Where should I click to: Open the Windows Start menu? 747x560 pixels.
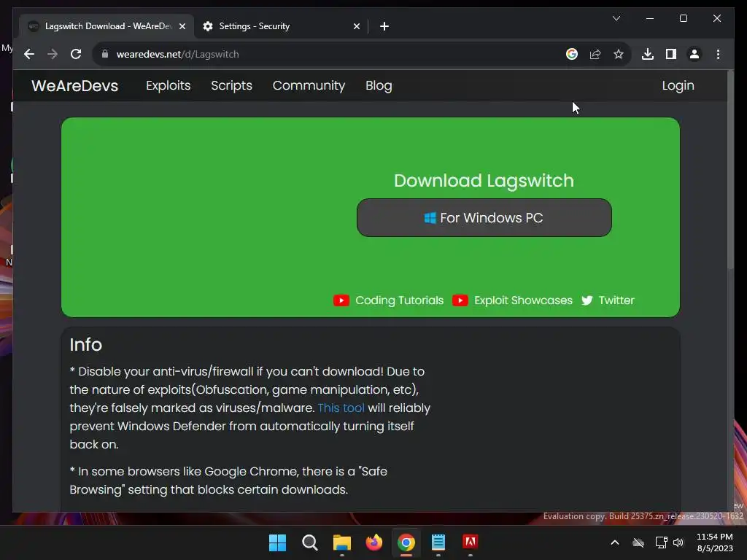point(277,542)
